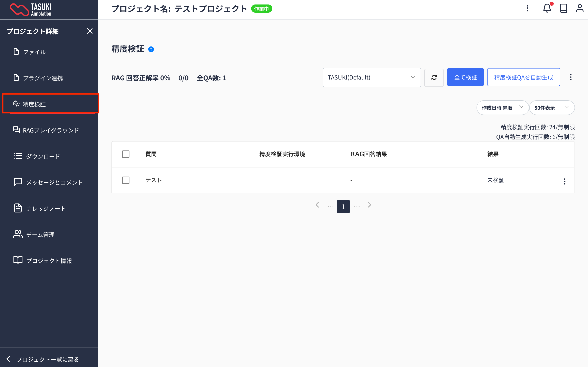This screenshot has width=588, height=367.
Task: Check the checkbox for the テスト row
Action: (126, 180)
